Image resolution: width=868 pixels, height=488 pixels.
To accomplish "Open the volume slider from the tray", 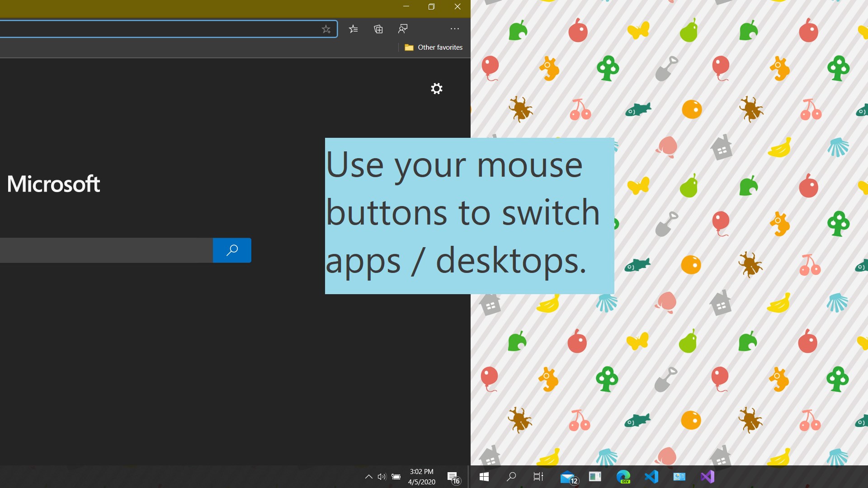I will pos(382,477).
